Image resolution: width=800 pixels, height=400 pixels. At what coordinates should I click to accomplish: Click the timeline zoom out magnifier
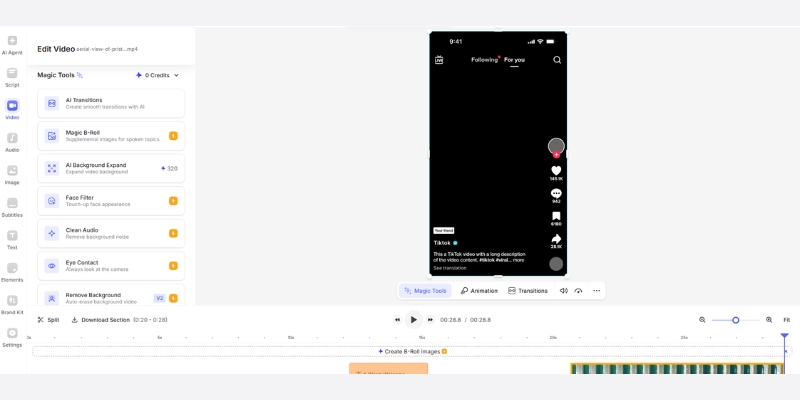click(x=702, y=320)
